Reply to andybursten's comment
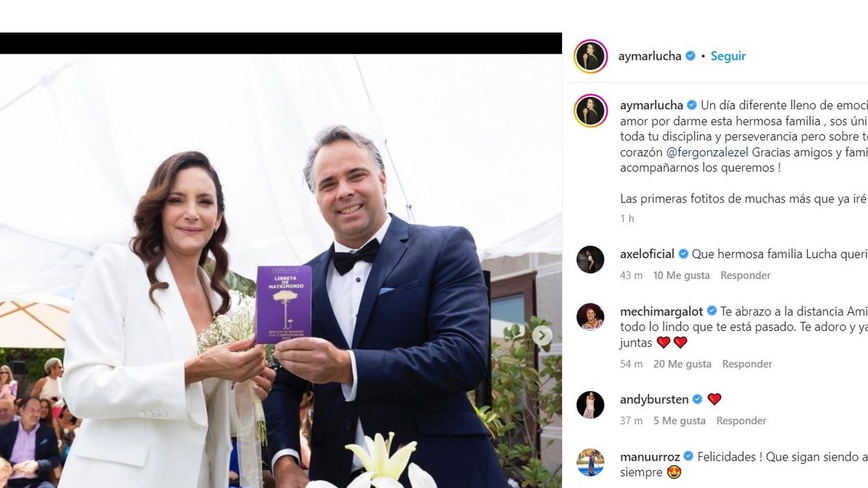868x488 pixels. pos(741,421)
